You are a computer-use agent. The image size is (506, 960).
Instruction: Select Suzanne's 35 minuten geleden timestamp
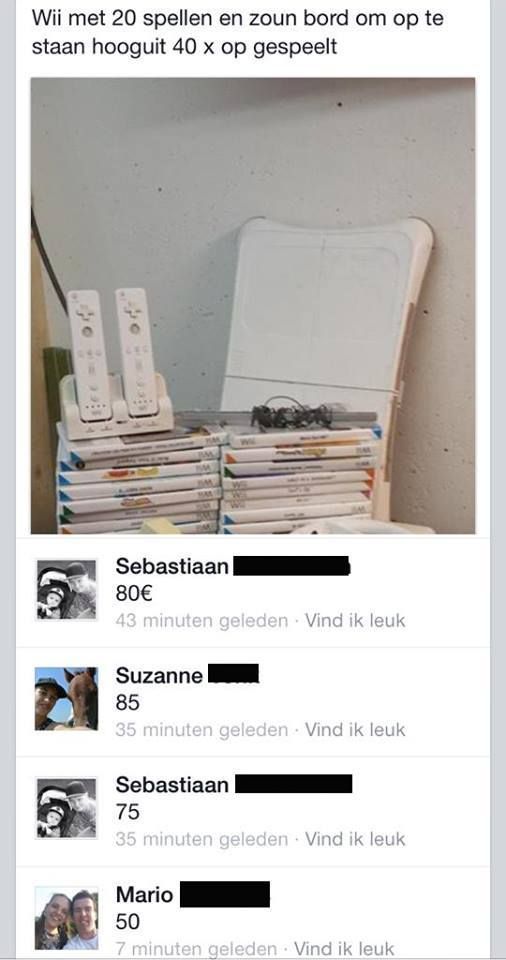202,730
